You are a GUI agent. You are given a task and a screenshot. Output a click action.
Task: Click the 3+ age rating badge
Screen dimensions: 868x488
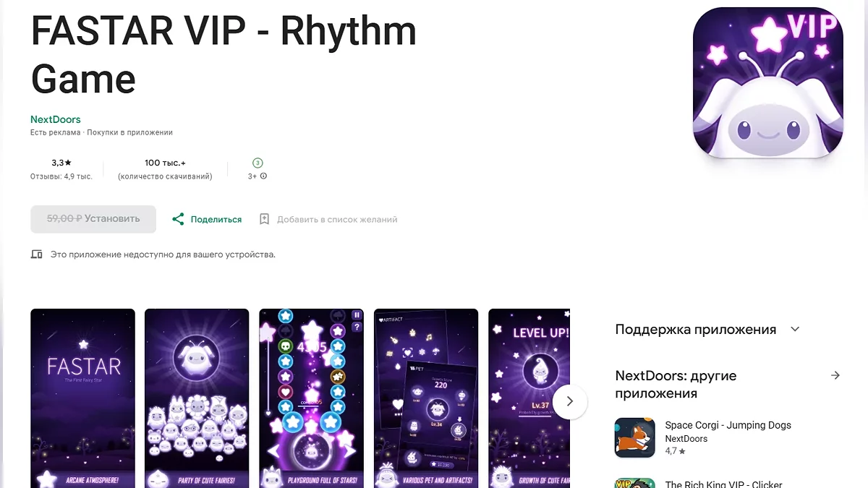[x=258, y=163]
